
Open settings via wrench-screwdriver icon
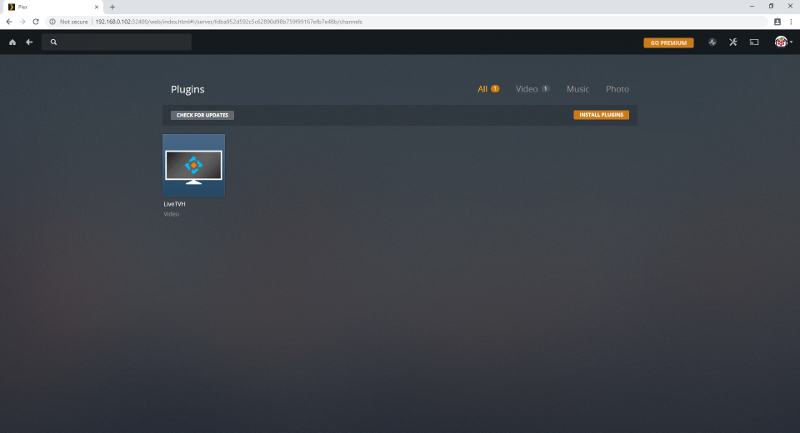[733, 42]
